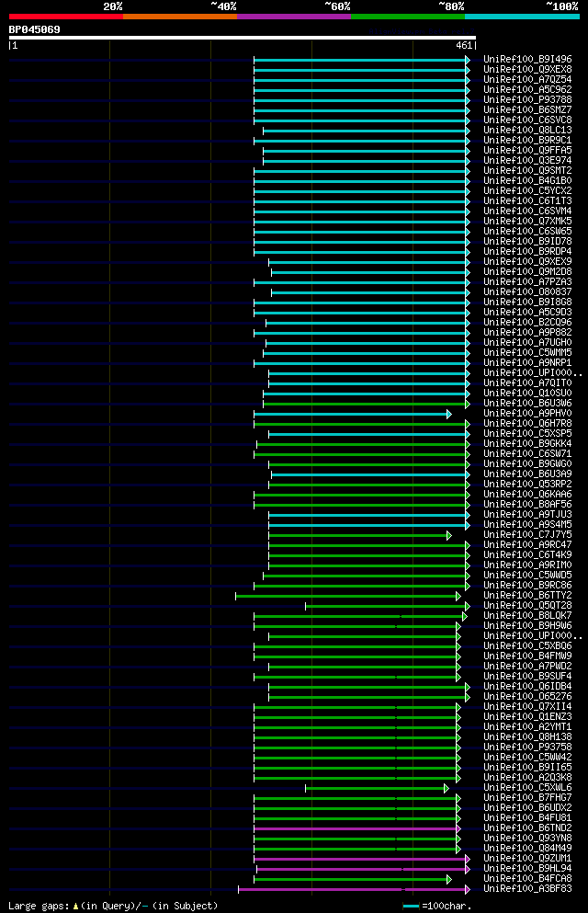This screenshot has width=588, height=913.
Task: Select hit UniRef100_B8LQK7
Action: tap(527, 615)
